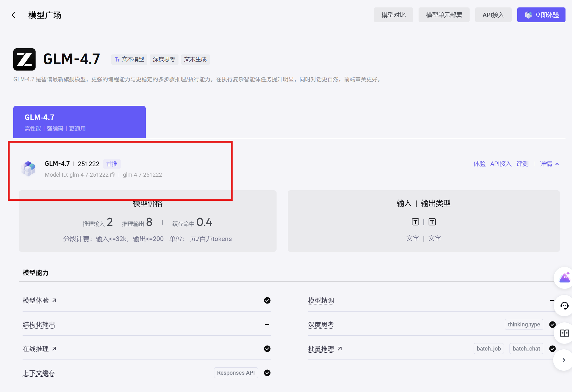Screen dimensions: 572x392
Task: Click the 模型单元部署 button
Action: tap(444, 15)
